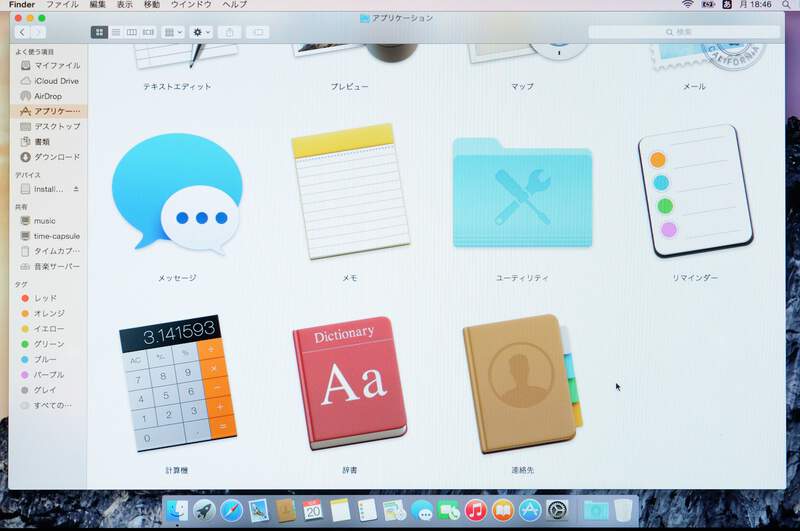This screenshot has height=531, width=800.
Task: Select the パープル (Purple) tag
Action: pyautogui.click(x=49, y=374)
